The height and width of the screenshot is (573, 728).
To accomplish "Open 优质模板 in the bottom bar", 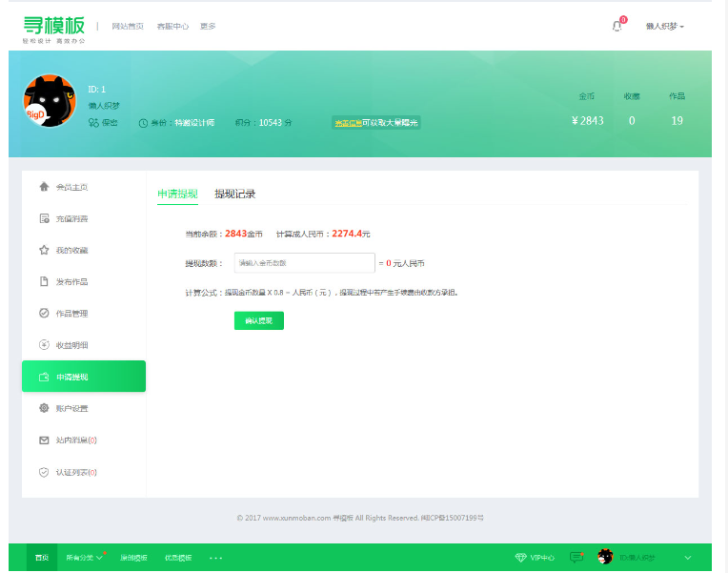I will [x=178, y=558].
